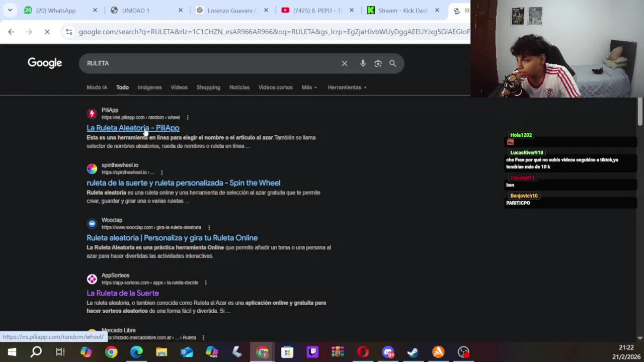Open Windows taskbar search
This screenshot has width=644, height=362.
[x=36, y=352]
